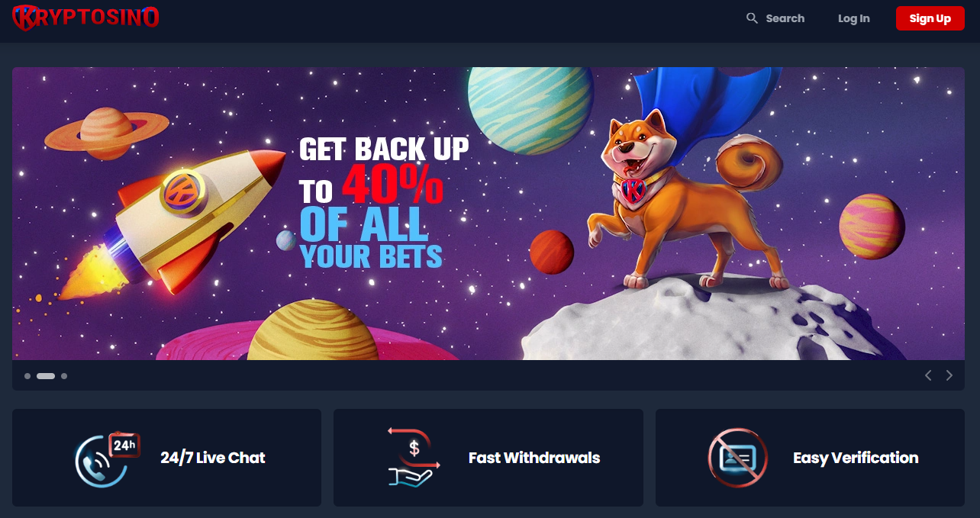Open the Search field in header
Screen dimensions: 980x518
[x=775, y=18]
